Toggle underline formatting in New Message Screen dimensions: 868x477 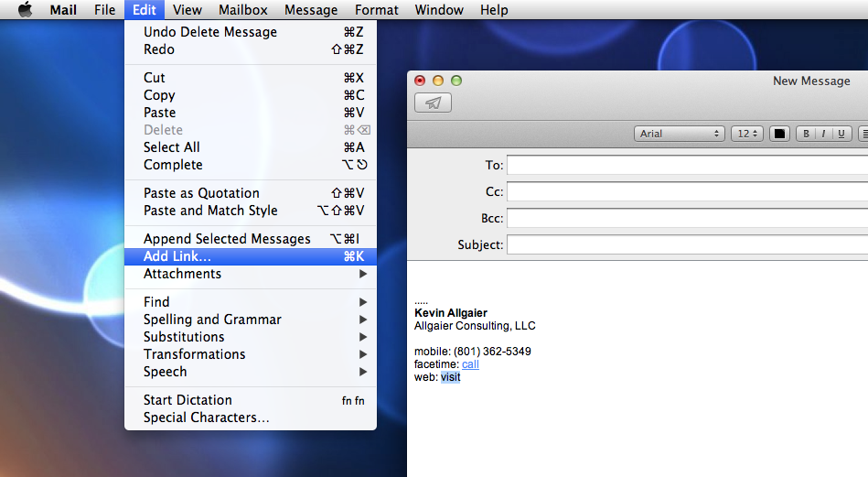pyautogui.click(x=841, y=134)
